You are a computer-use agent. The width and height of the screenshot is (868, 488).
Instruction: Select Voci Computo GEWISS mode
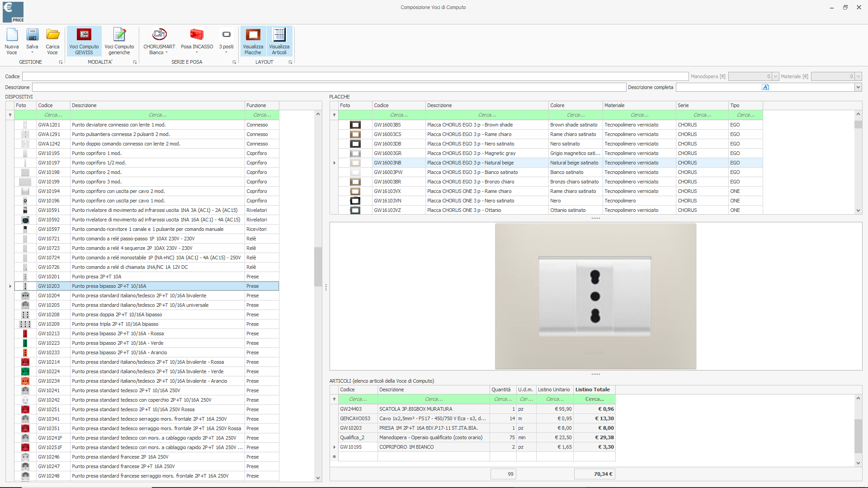[x=84, y=41]
